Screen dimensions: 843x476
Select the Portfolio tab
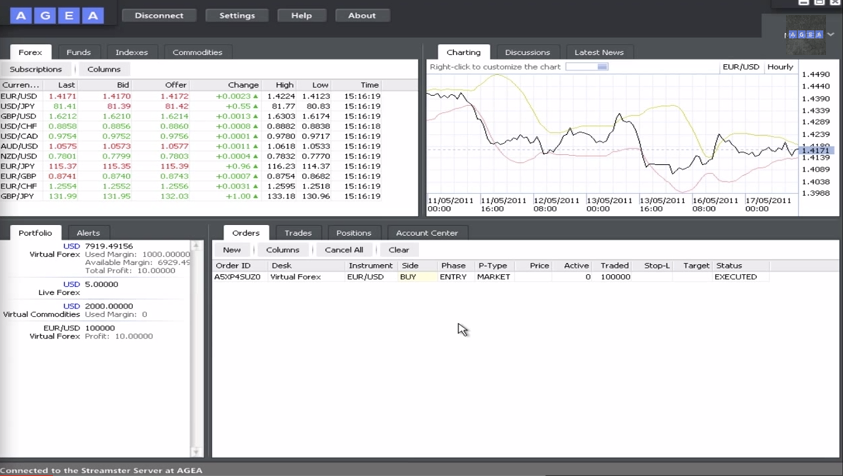point(35,233)
